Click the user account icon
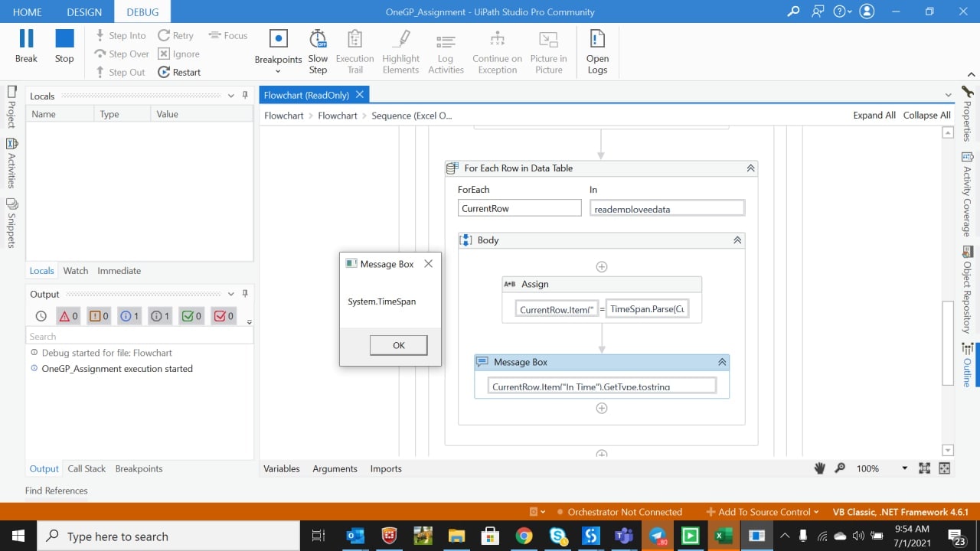 tap(867, 11)
